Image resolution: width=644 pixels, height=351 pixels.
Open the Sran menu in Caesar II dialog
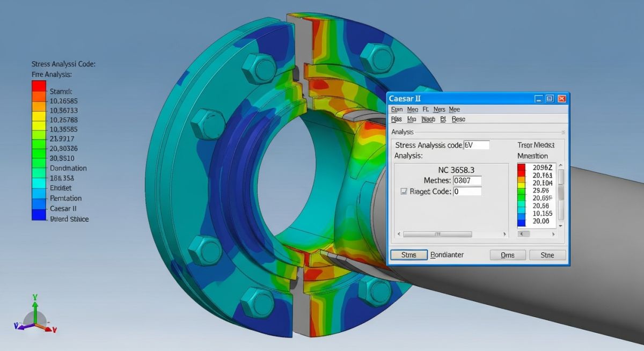coord(397,109)
